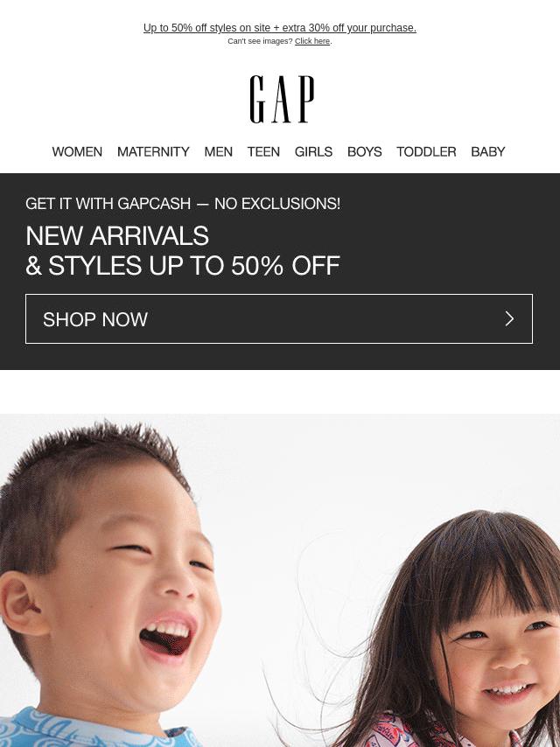Browse the Boys category
The height and width of the screenshot is (747, 560).
click(x=365, y=151)
